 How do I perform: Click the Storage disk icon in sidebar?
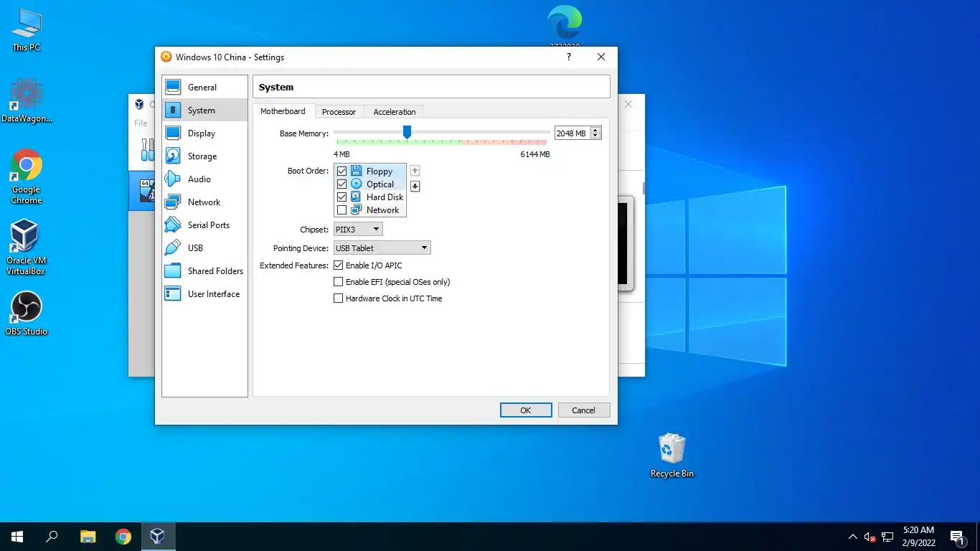[x=173, y=156]
